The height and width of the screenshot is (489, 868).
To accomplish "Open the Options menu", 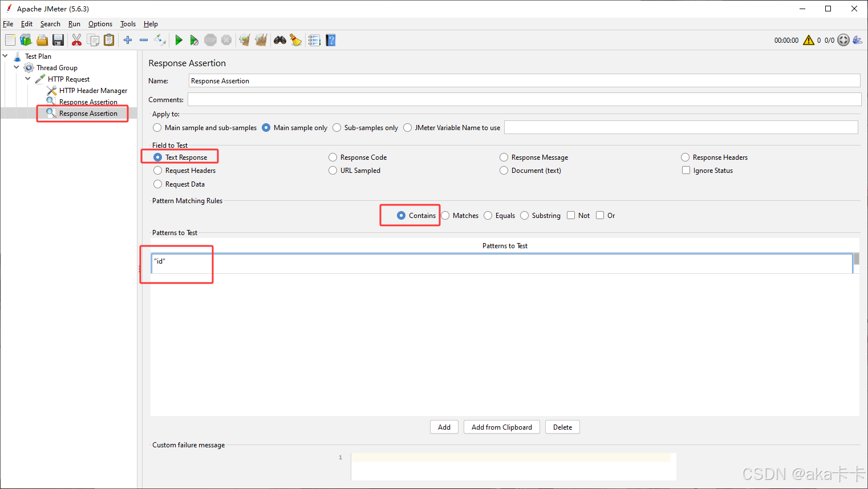I will point(100,24).
